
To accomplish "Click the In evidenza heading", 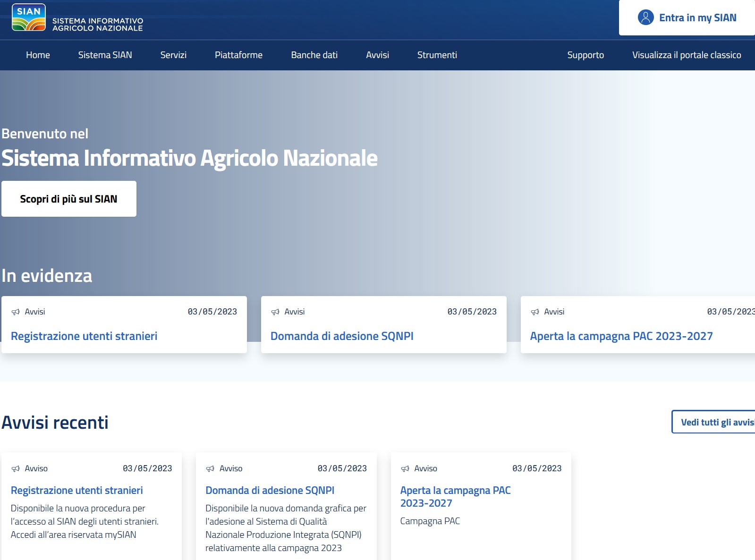I will (47, 276).
